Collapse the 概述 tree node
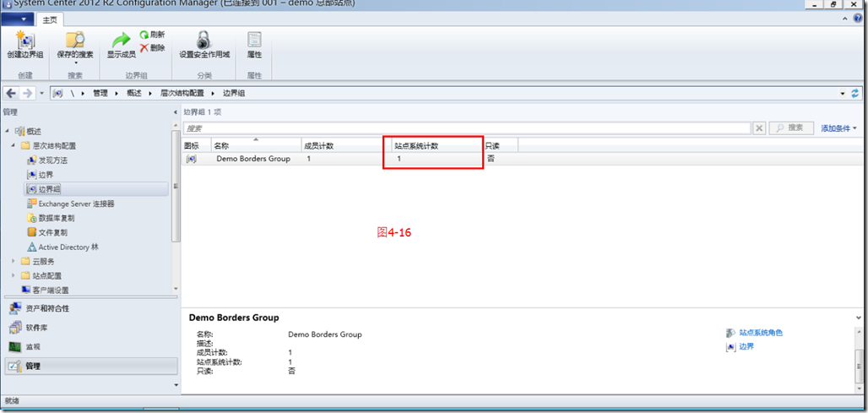The width and height of the screenshot is (868, 413). coord(8,131)
